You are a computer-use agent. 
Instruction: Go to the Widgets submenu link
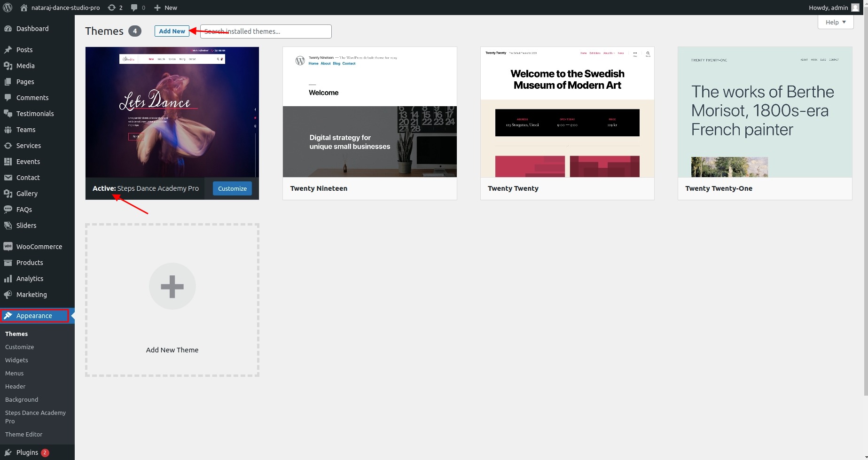click(16, 360)
